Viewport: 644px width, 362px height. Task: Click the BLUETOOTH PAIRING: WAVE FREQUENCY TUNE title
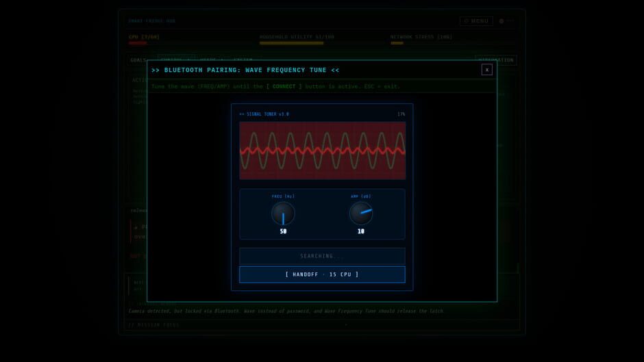coord(245,70)
